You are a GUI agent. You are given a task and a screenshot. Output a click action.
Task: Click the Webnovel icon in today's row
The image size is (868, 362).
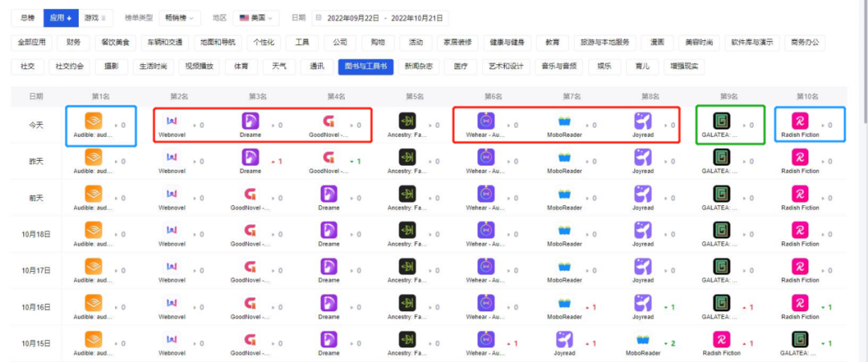click(x=172, y=121)
